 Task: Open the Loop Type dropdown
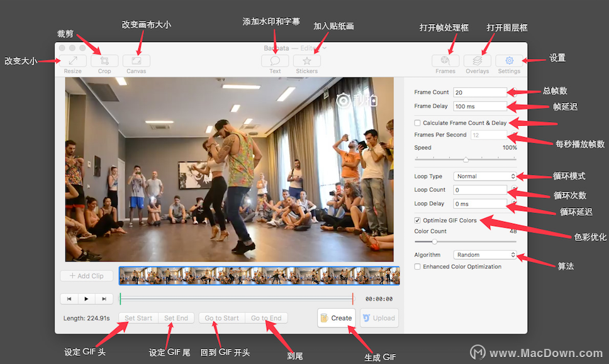click(x=484, y=176)
